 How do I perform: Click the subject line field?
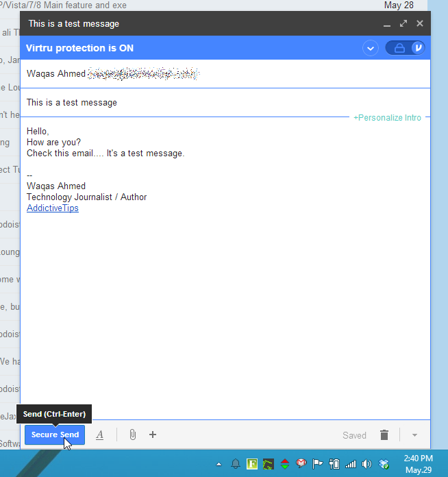206,103
